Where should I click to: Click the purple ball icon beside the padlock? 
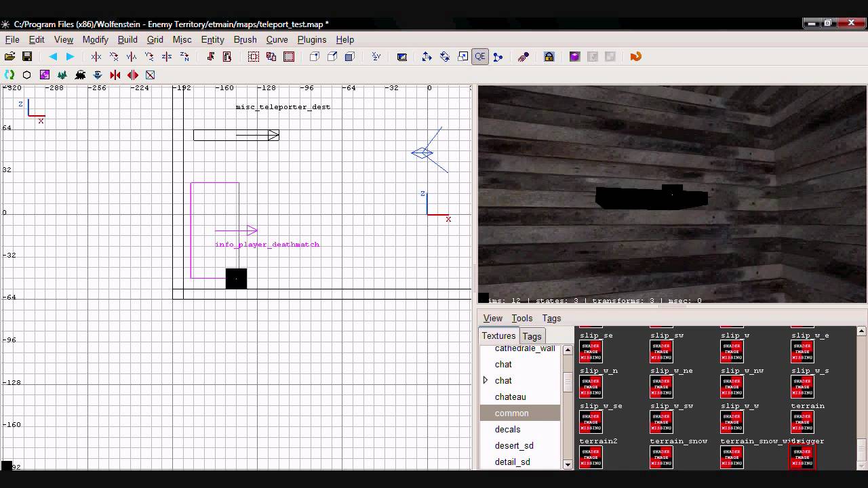click(524, 57)
